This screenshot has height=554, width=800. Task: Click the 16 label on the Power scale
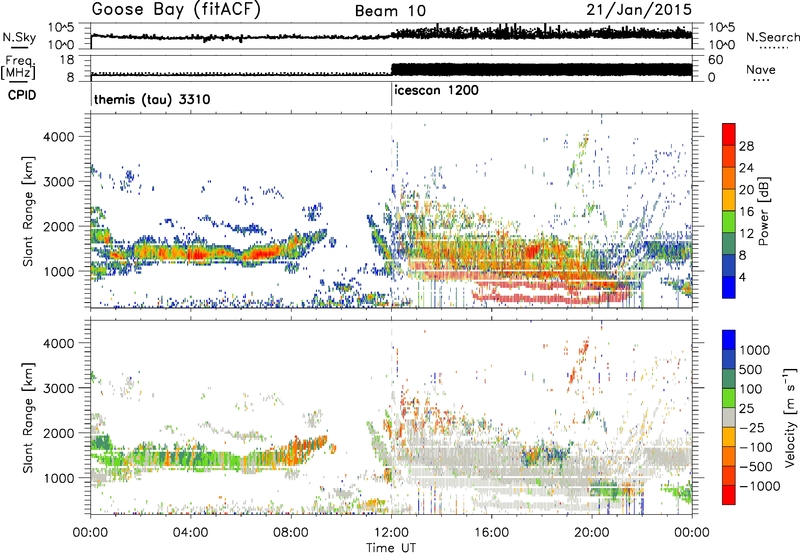pos(746,212)
